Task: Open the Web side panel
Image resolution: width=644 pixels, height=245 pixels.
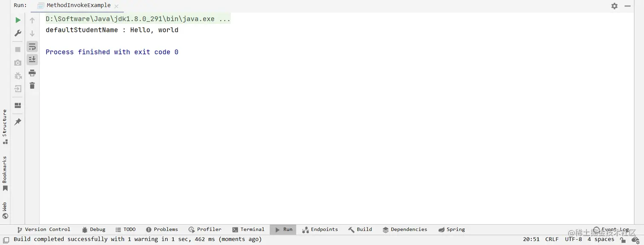Action: point(5,211)
